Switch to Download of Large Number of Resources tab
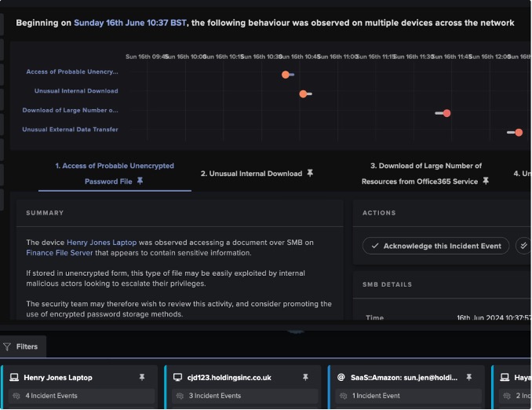The image size is (532, 410). click(x=426, y=174)
